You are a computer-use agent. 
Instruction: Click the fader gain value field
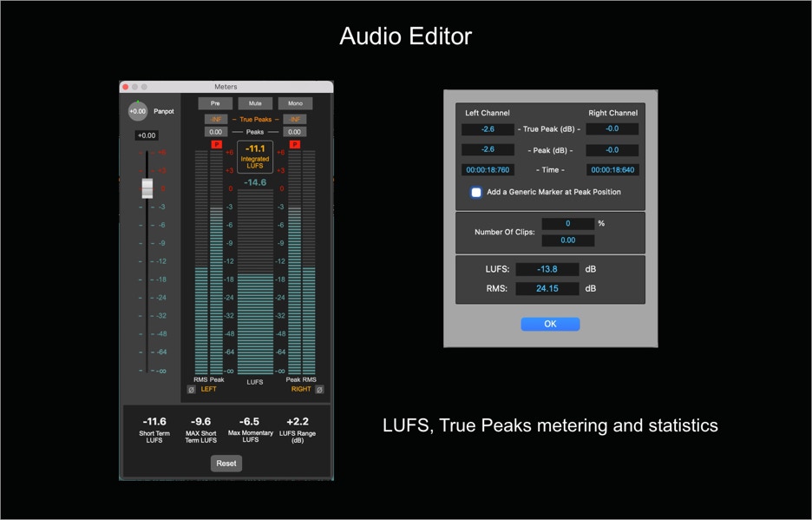147,135
